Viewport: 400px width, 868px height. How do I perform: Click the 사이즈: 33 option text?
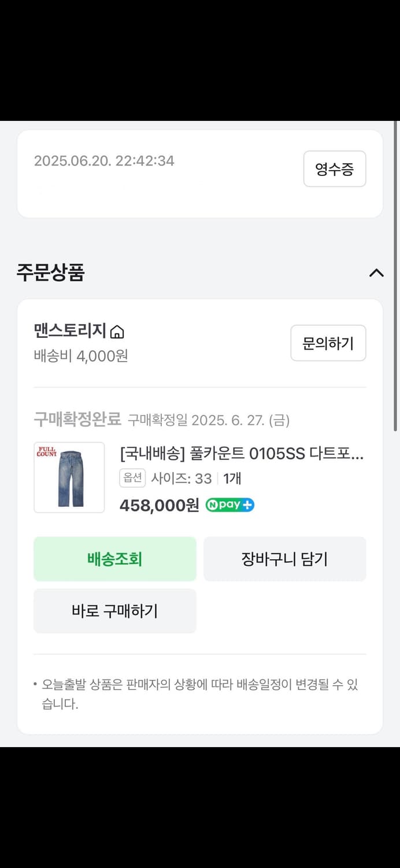181,479
